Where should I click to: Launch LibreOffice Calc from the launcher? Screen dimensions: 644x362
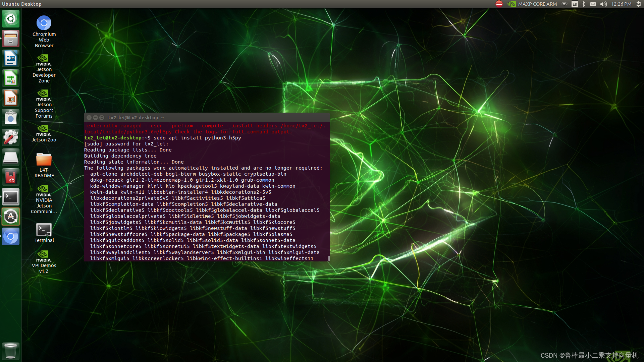[x=11, y=78]
